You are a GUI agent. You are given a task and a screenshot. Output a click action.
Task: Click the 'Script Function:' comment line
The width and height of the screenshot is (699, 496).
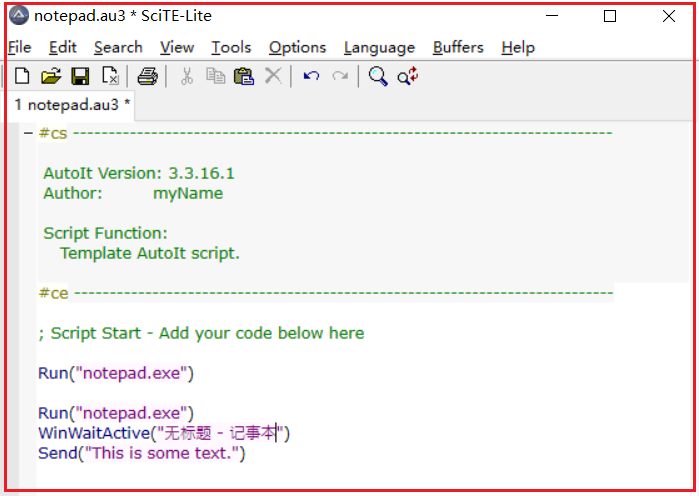[x=105, y=234]
